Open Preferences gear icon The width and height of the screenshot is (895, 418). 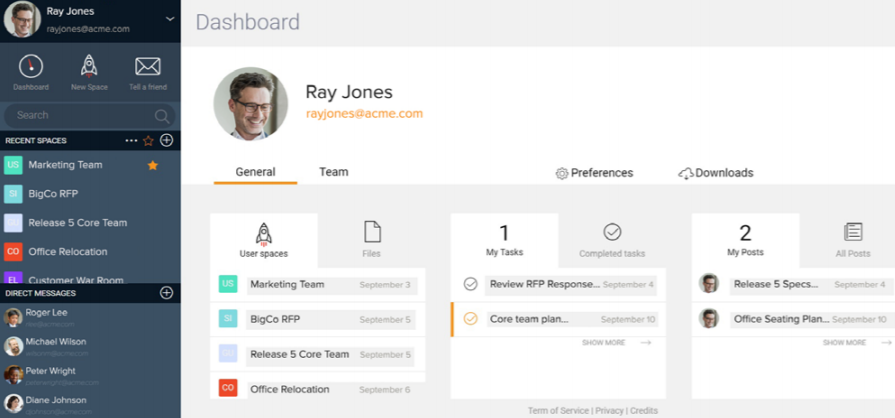pyautogui.click(x=562, y=173)
